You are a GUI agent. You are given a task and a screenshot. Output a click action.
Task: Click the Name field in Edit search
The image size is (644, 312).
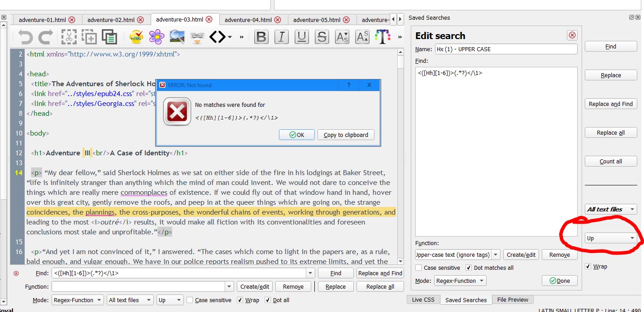506,49
